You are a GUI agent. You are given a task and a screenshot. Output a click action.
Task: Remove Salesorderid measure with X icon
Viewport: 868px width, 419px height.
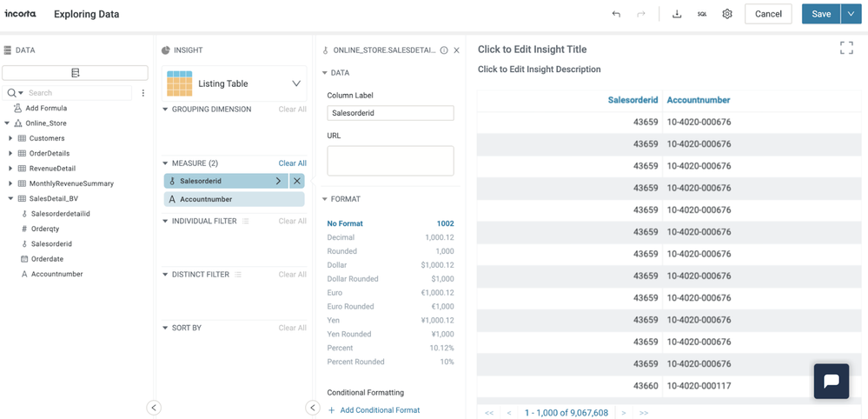[x=297, y=181]
